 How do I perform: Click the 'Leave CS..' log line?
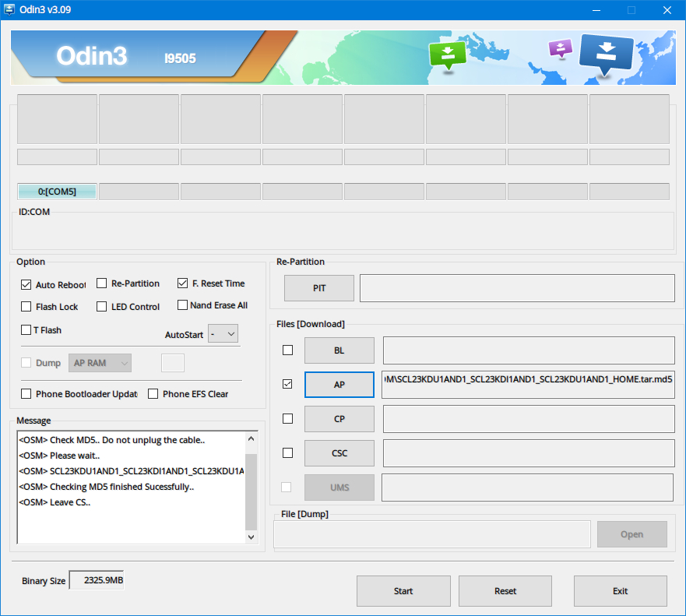point(55,502)
